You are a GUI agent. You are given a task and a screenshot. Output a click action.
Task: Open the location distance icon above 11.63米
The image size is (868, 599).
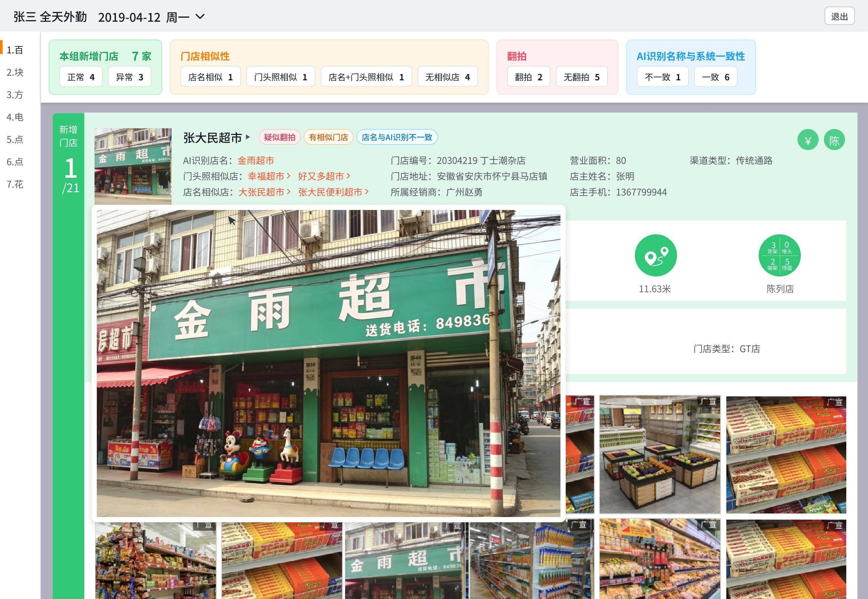pyautogui.click(x=656, y=256)
